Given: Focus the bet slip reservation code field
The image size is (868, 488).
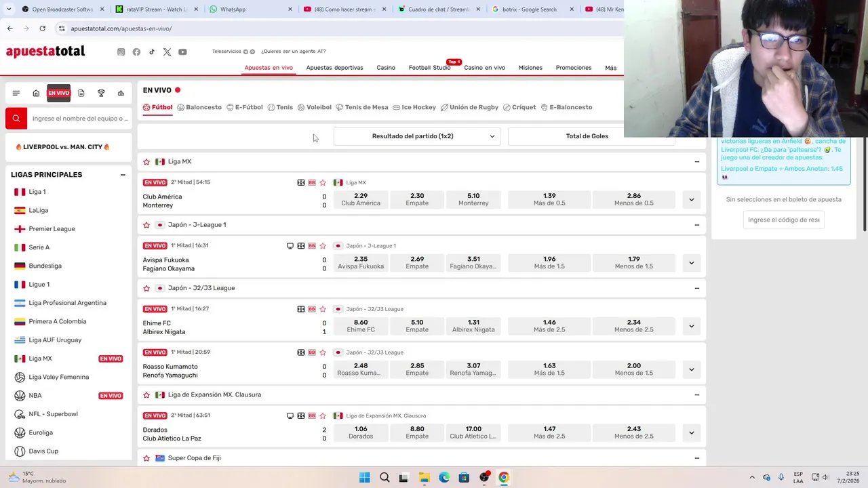Looking at the screenshot, I should click(x=783, y=220).
